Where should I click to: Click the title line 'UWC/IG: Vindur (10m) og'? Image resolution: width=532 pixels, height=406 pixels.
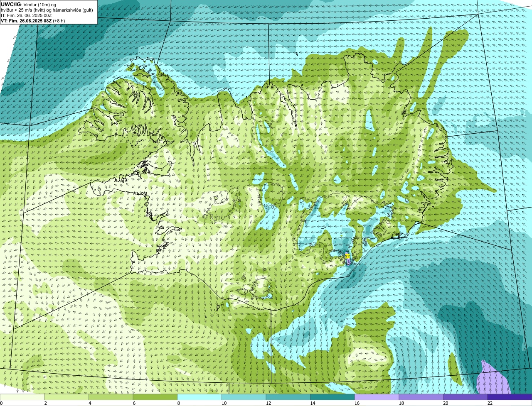click(x=28, y=4)
